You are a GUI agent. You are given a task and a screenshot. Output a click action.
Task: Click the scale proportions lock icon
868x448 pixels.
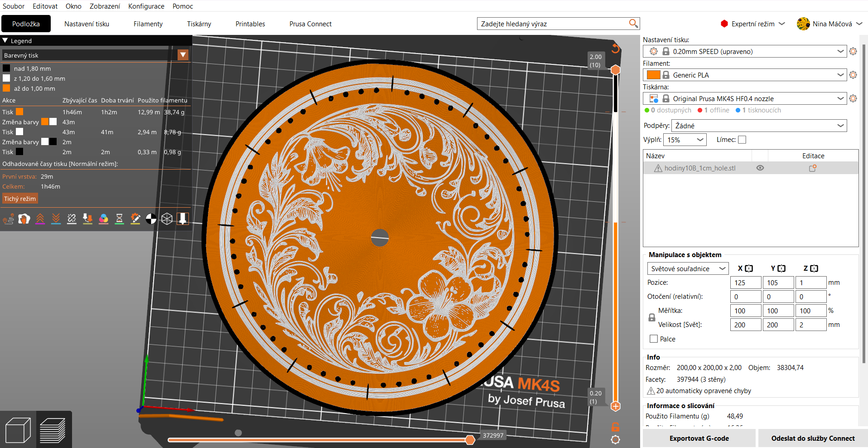[x=652, y=318]
